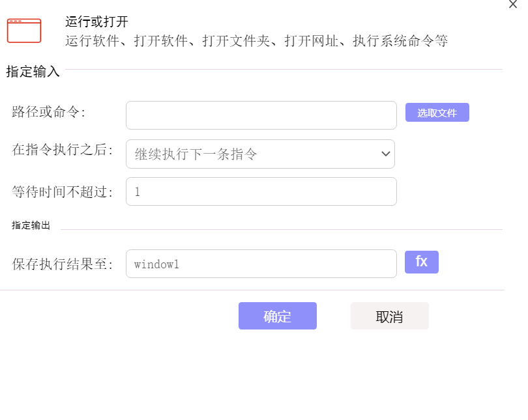Close the 运行或打开 dialog with the X

point(513,5)
